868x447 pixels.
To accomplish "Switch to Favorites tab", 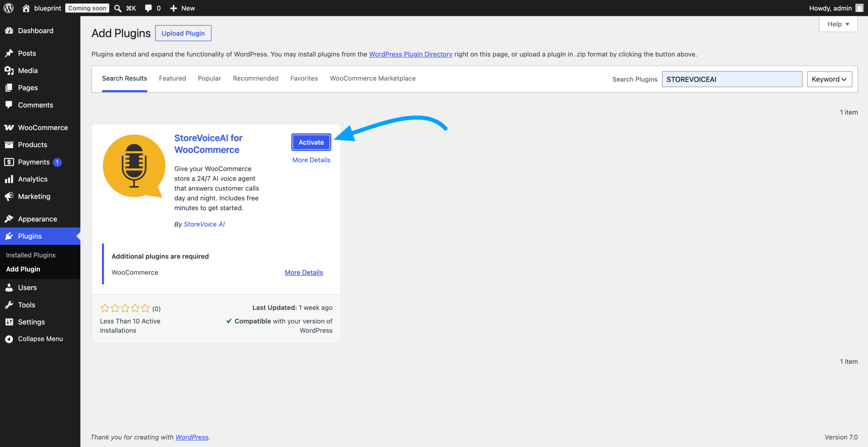I will pos(304,78).
